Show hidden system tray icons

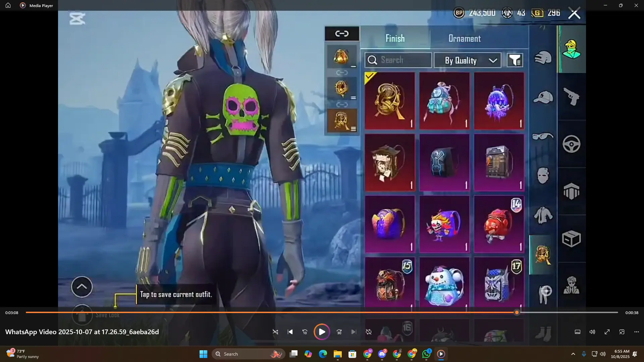[573, 354]
